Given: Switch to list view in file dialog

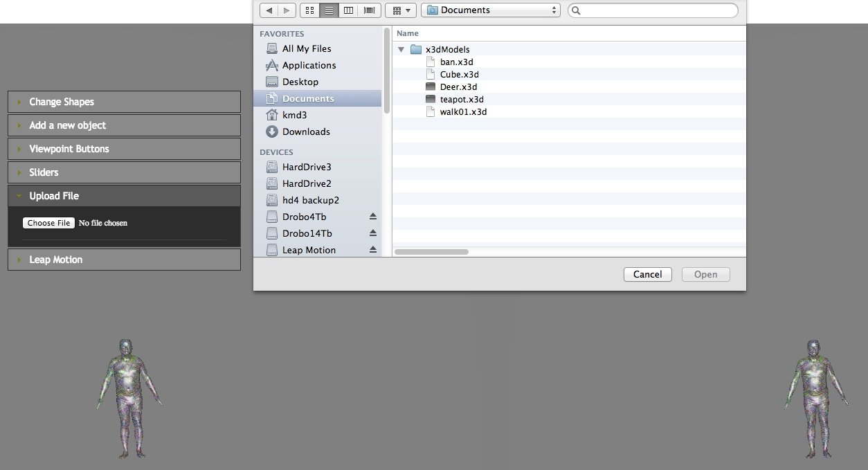Looking at the screenshot, I should click(329, 10).
